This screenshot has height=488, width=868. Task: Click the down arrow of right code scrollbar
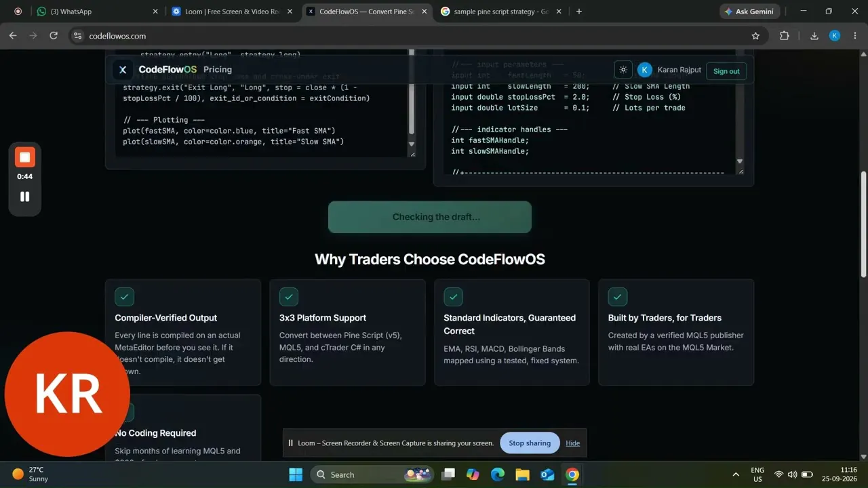click(x=740, y=161)
